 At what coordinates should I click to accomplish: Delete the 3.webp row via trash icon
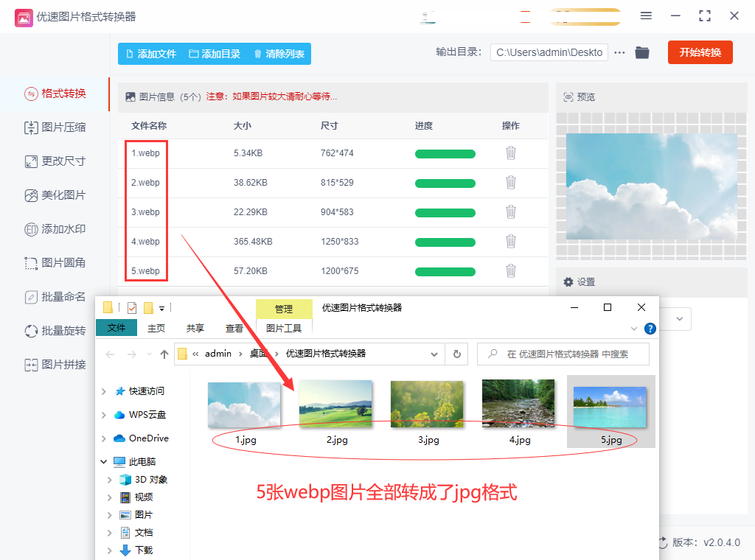tap(511, 211)
